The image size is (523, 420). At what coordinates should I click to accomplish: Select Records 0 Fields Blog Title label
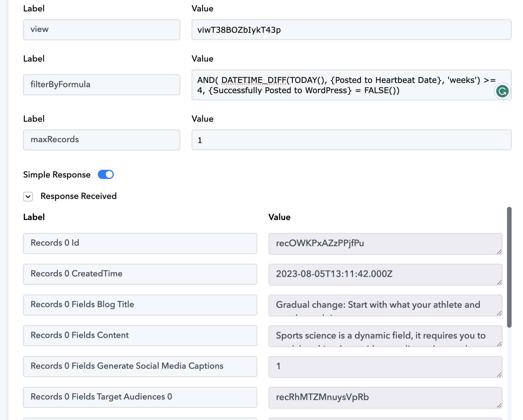140,305
